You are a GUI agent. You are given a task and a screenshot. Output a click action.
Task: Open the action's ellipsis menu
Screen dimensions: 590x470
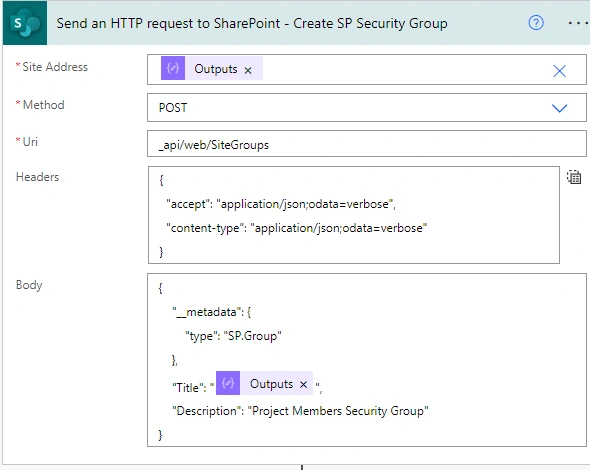pyautogui.click(x=577, y=23)
